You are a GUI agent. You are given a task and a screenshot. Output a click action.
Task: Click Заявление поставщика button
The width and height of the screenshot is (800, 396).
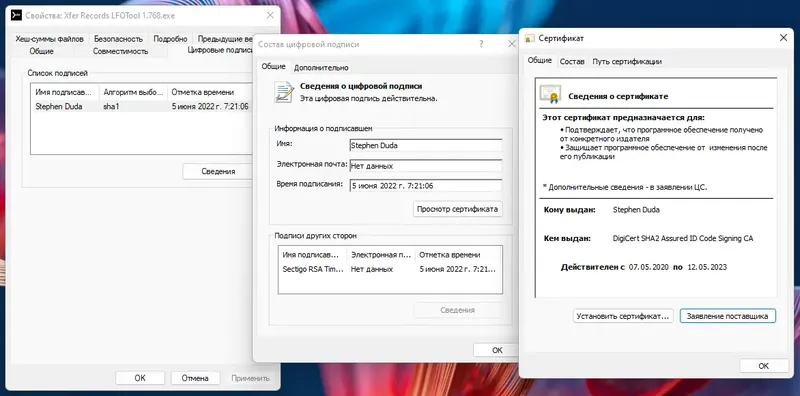tap(728, 316)
